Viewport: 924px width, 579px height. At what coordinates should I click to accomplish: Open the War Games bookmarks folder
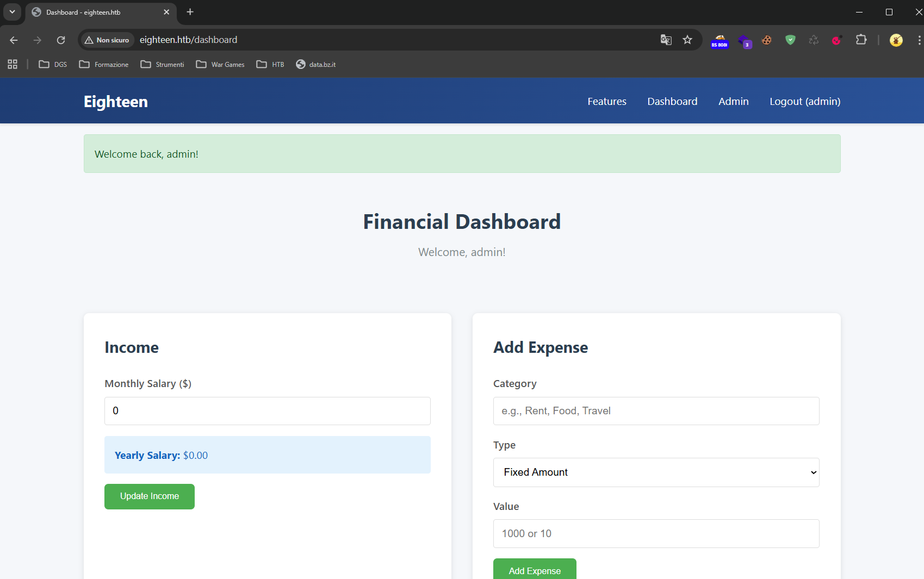[x=220, y=64]
